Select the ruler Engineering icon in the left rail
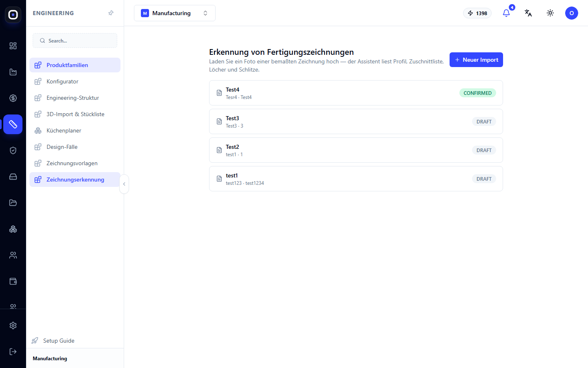Image resolution: width=588 pixels, height=368 pixels. [13, 124]
